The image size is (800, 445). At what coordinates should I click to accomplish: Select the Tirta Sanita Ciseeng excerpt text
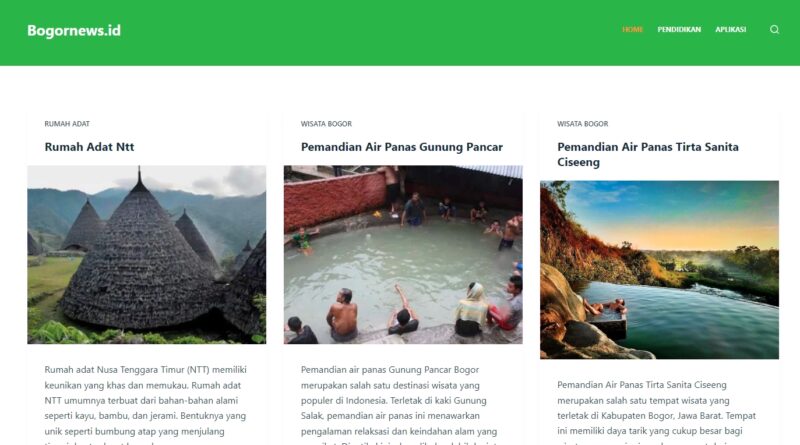tap(657, 413)
